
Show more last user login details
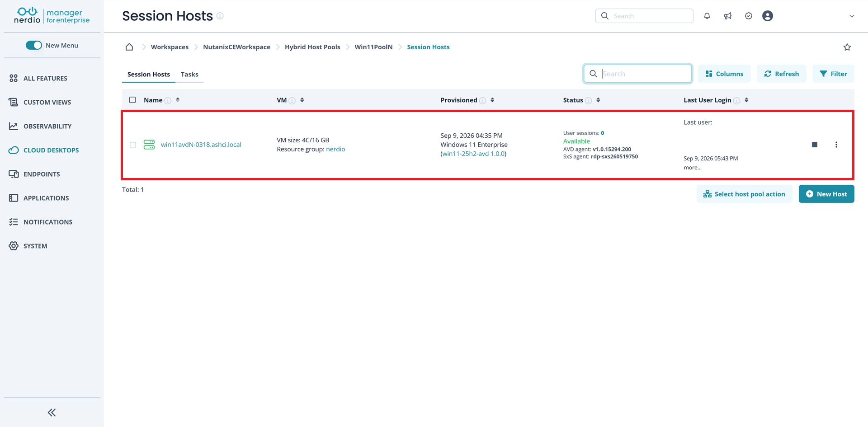coord(693,168)
